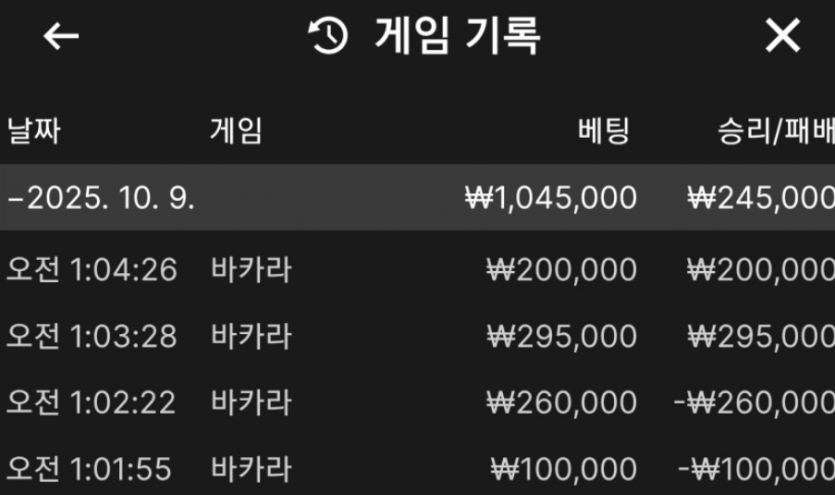Click the 베팅 column header

[x=605, y=130]
